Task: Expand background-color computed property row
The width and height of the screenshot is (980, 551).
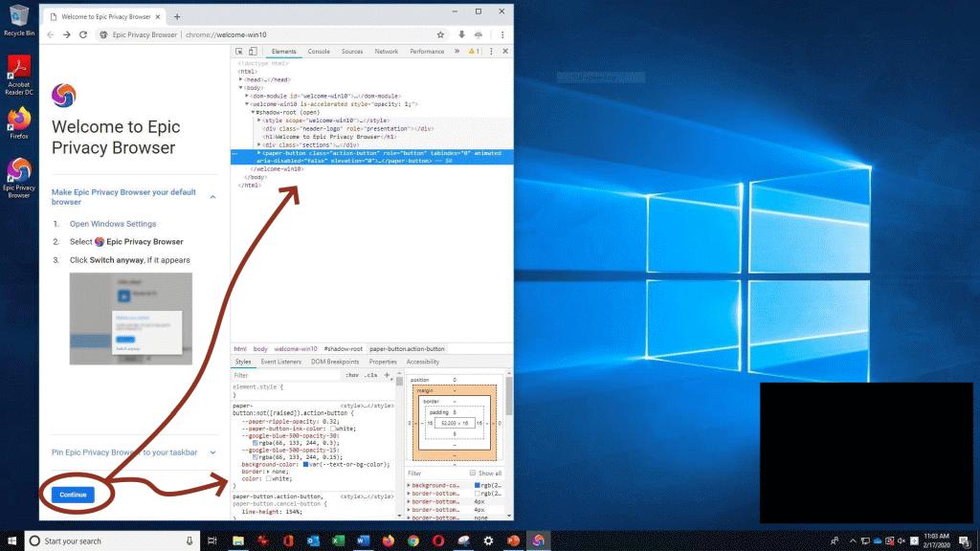Action: pyautogui.click(x=409, y=485)
